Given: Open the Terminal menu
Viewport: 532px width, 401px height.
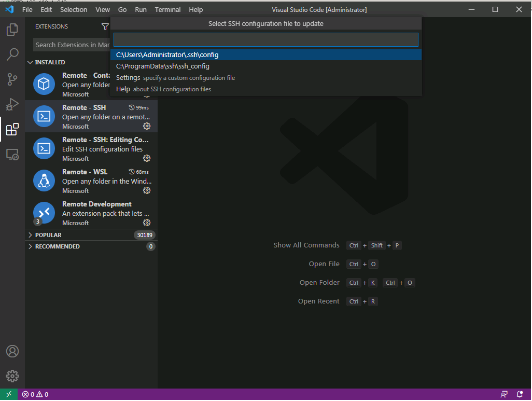Looking at the screenshot, I should pos(167,10).
